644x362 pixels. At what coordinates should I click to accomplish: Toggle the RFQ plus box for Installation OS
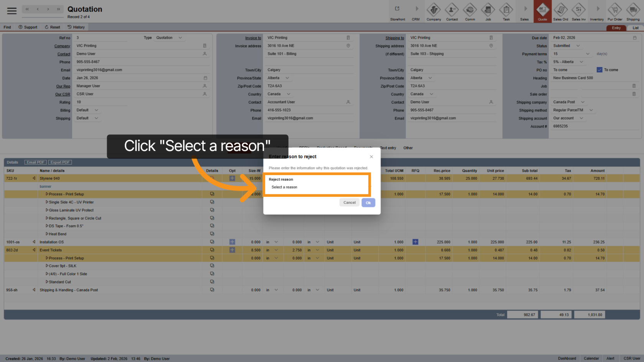point(415,242)
